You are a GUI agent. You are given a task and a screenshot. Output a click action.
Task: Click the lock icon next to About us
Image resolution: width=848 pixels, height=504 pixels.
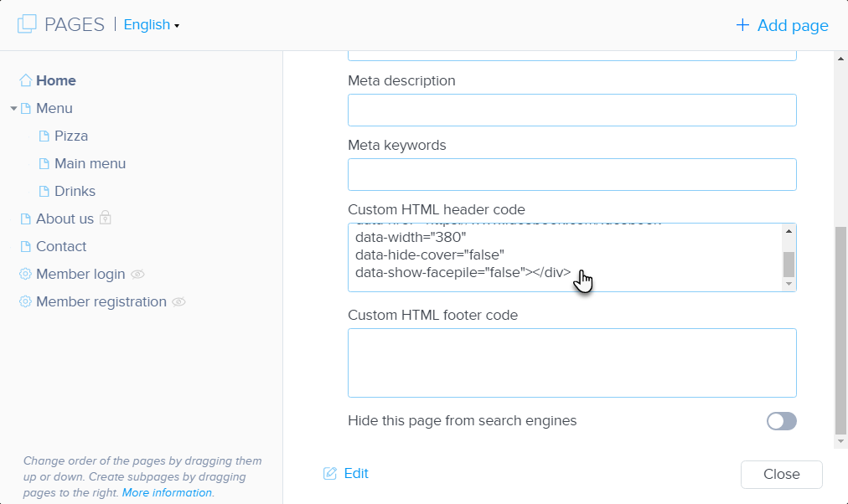click(106, 218)
